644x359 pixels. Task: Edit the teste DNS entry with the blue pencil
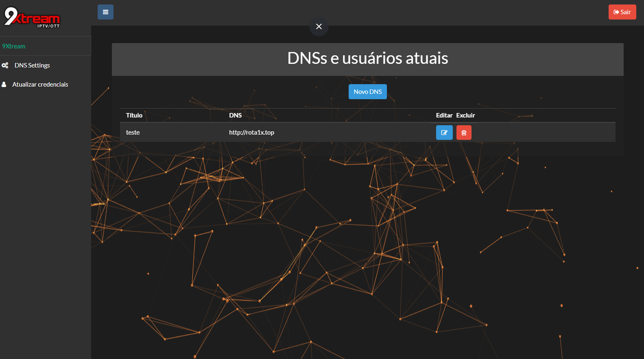point(444,133)
